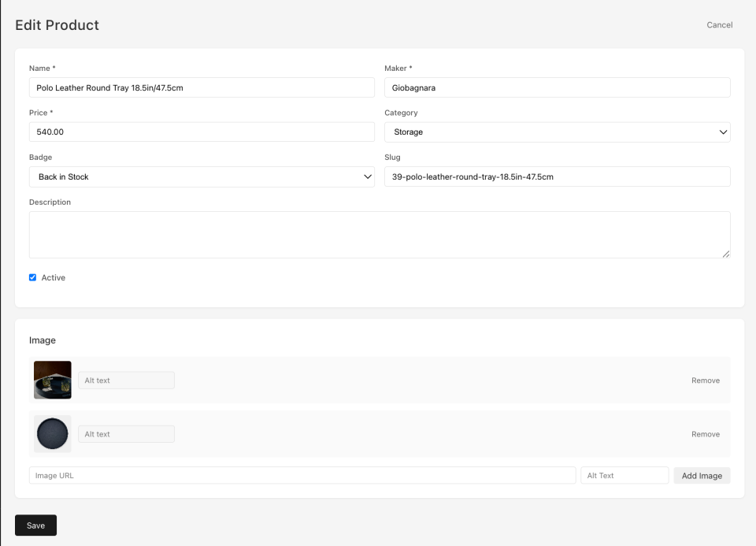Click the new image Alt Text field
756x546 pixels.
point(624,475)
